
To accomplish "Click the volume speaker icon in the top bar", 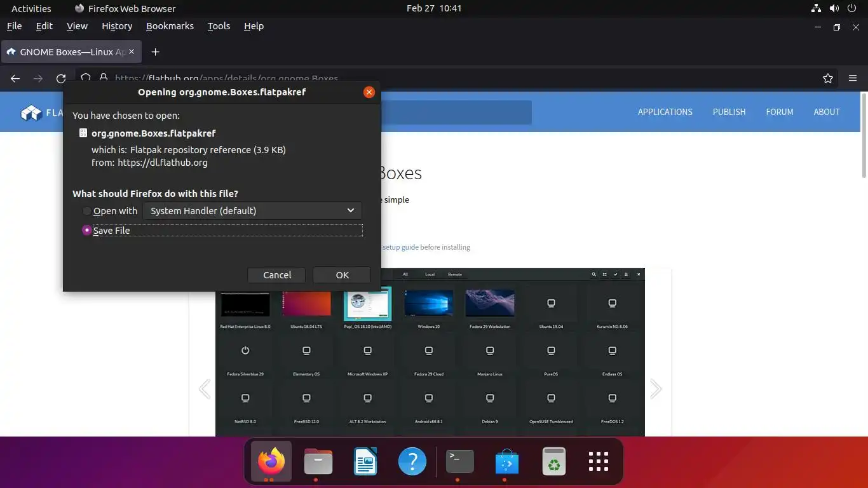I will [834, 8].
